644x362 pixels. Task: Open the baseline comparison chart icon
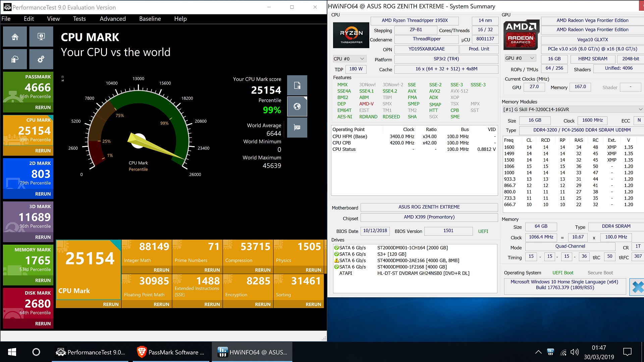297,127
